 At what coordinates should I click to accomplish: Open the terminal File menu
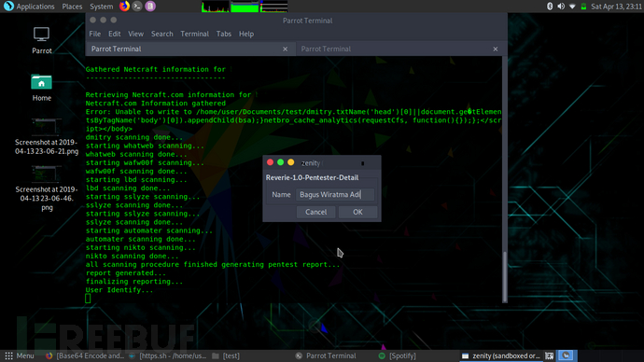[95, 34]
